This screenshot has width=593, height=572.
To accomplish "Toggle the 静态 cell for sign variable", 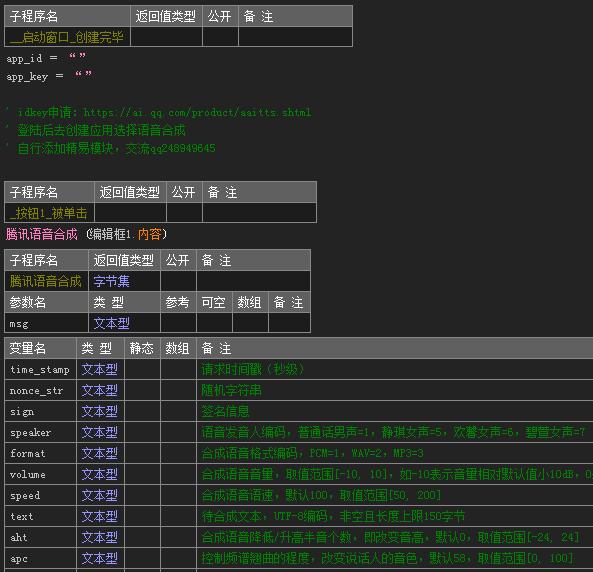I will pyautogui.click(x=142, y=411).
